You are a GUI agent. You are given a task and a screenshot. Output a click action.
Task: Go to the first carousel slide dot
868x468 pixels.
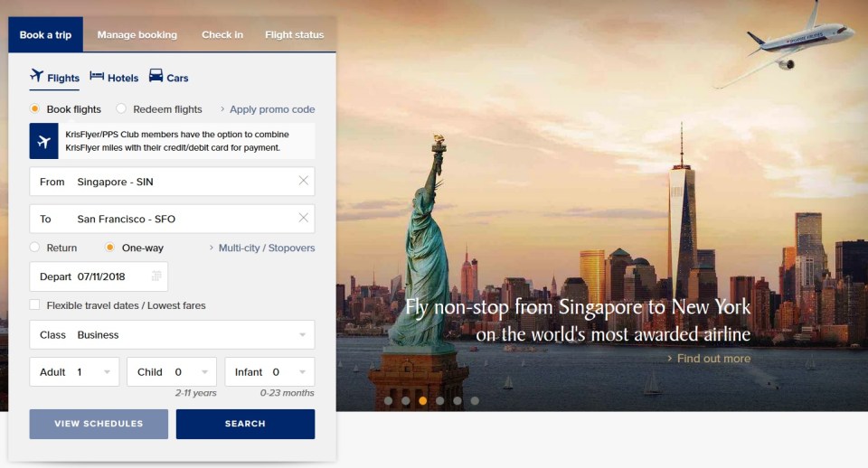pyautogui.click(x=389, y=400)
